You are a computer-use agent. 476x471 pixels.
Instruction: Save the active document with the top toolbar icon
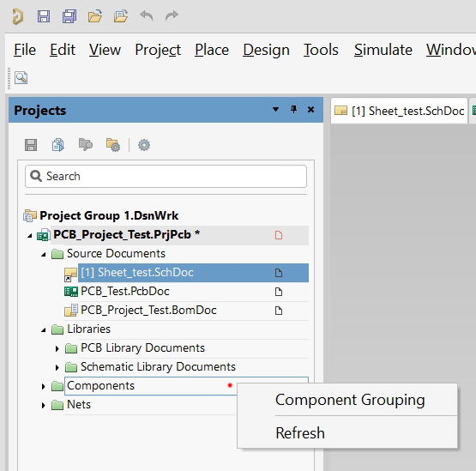44,16
